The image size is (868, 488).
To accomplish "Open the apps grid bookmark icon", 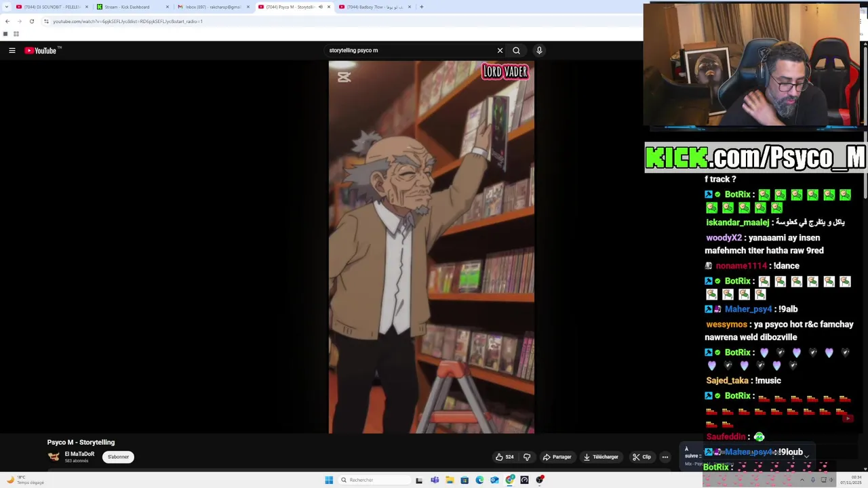I will (x=16, y=34).
